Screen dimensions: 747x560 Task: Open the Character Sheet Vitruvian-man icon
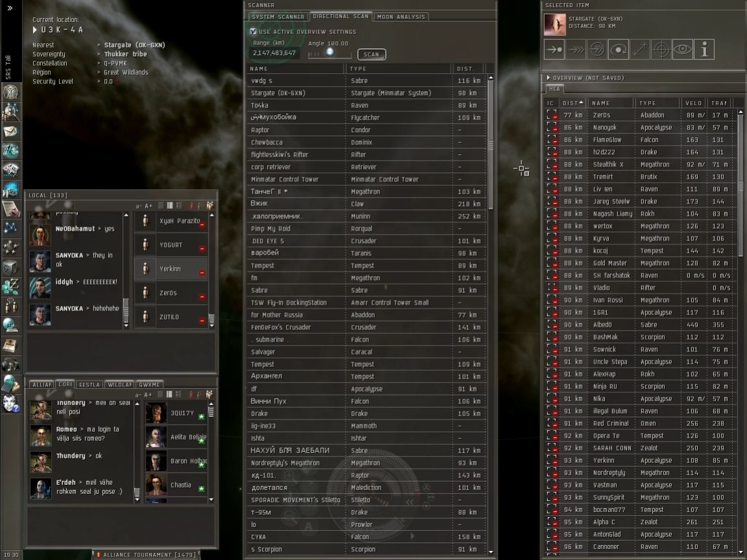coord(10,92)
